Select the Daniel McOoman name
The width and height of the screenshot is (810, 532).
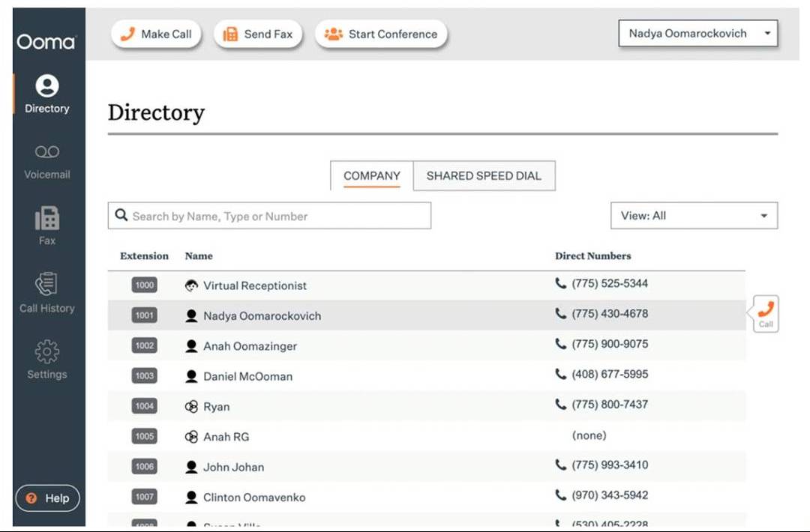[x=248, y=376]
